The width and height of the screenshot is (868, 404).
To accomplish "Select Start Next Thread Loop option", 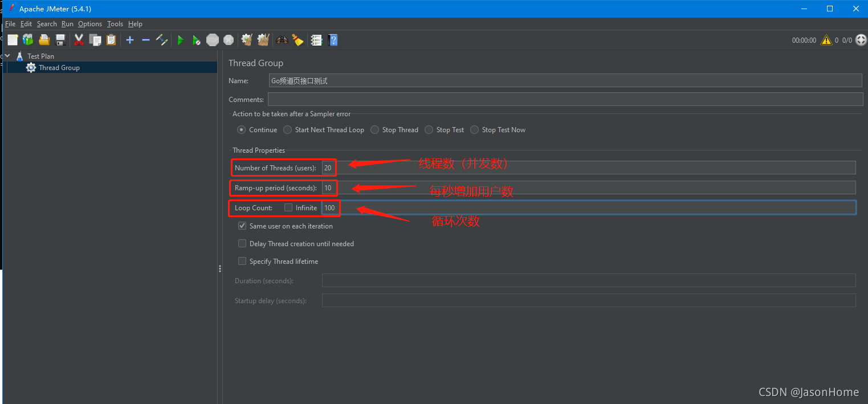I will coord(287,130).
